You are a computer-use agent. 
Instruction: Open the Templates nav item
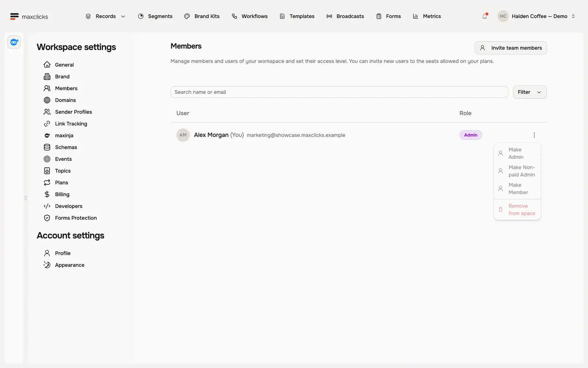pos(297,16)
